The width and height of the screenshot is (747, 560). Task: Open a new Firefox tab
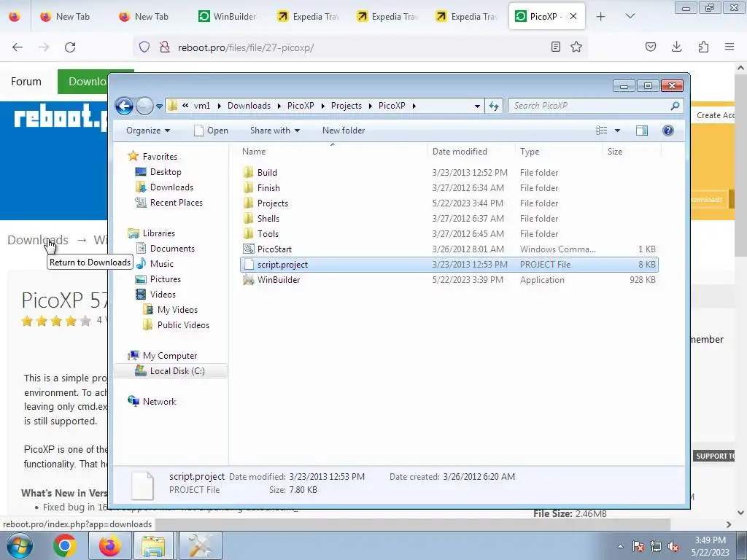tap(601, 16)
